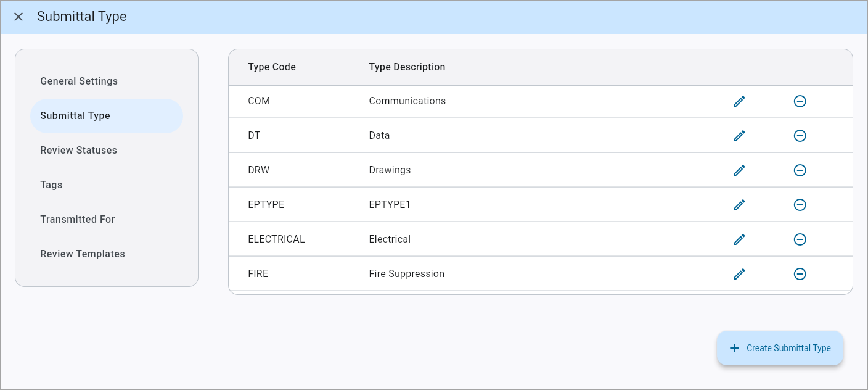Viewport: 868px width, 390px height.
Task: Select the Type Code column header
Action: point(272,67)
